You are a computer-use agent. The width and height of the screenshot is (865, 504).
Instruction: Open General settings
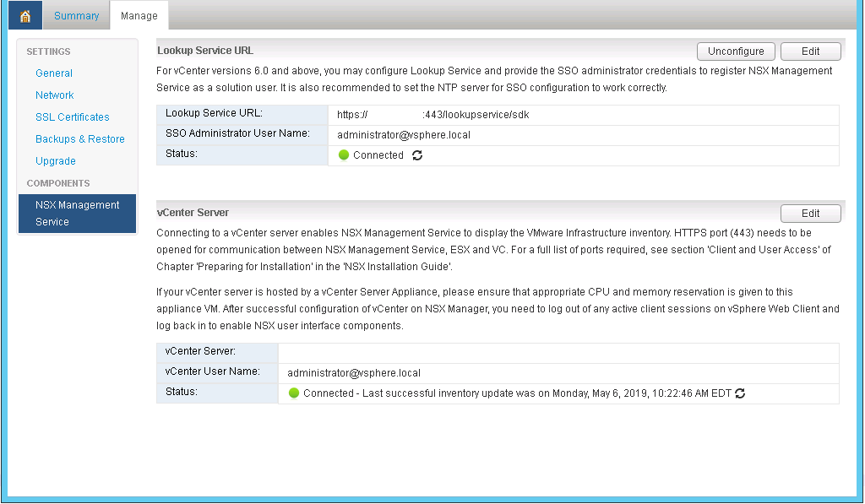point(54,73)
